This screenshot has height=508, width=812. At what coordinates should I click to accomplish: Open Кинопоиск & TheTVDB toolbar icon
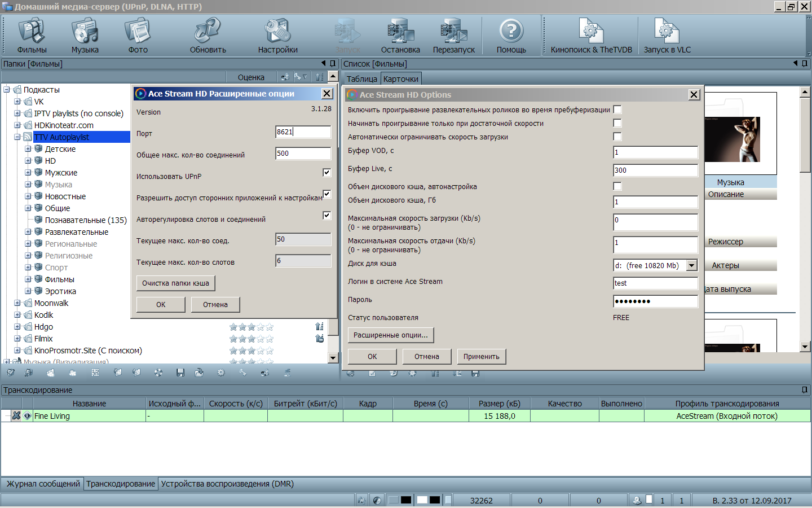(x=591, y=36)
